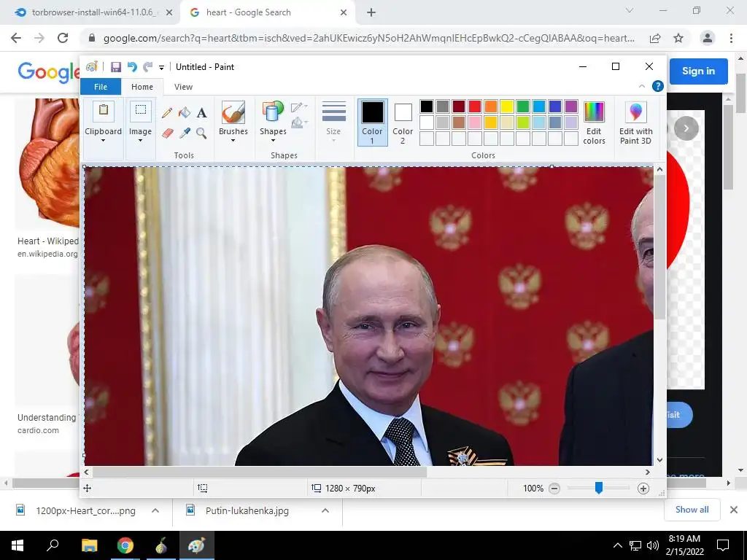Open File Explorer from the taskbar
The image size is (747, 560).
pos(89,545)
